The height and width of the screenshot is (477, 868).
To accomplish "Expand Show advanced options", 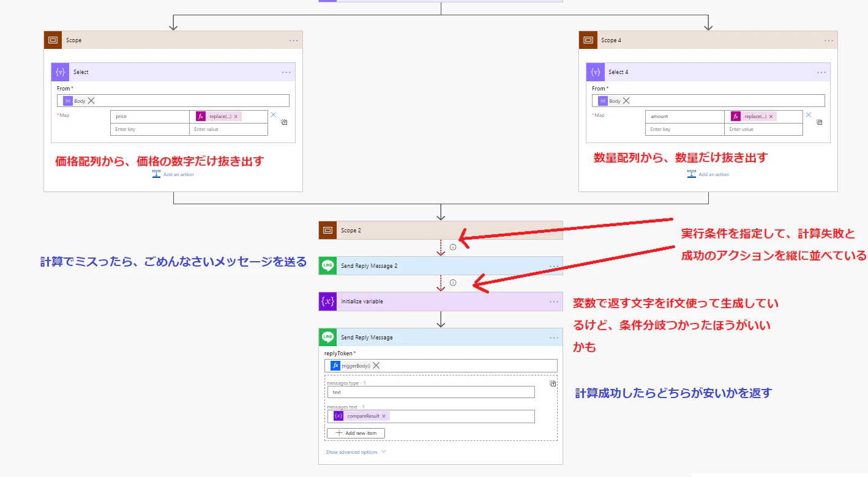I will pos(356,452).
